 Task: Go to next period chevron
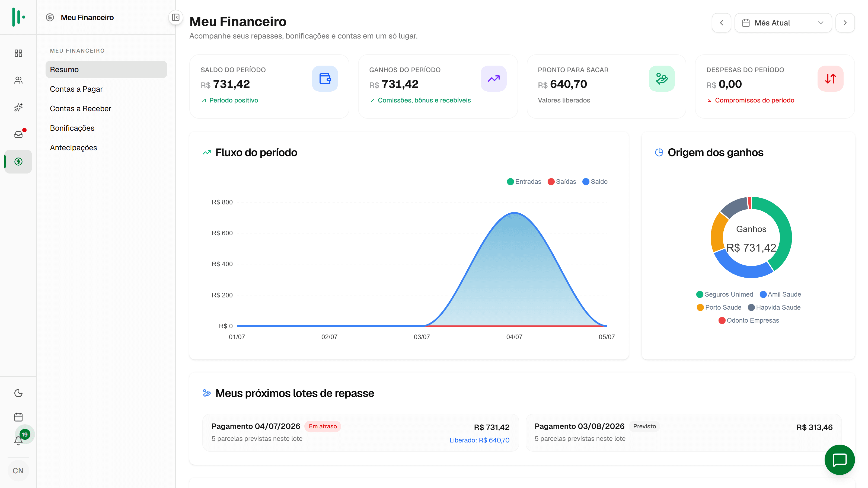[845, 23]
